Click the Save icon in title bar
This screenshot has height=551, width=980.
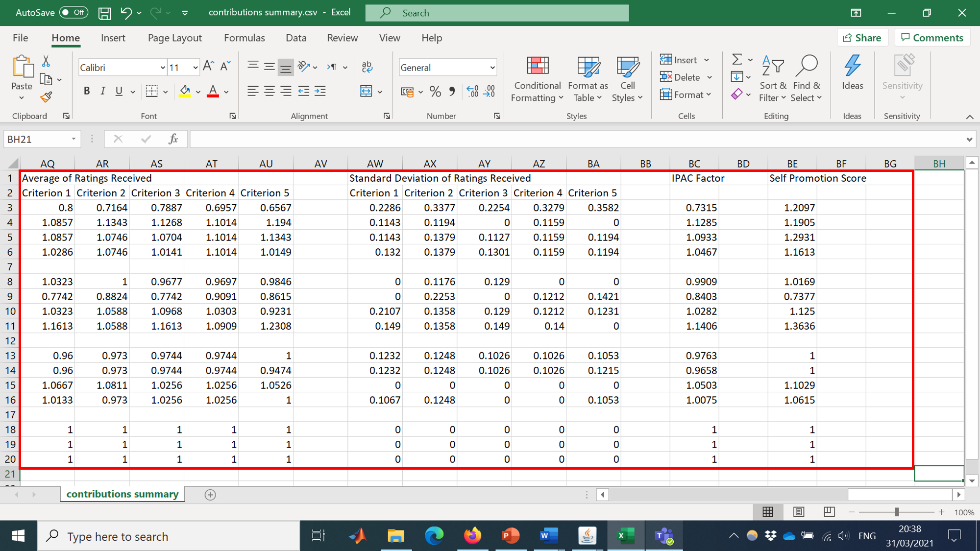pos(104,13)
